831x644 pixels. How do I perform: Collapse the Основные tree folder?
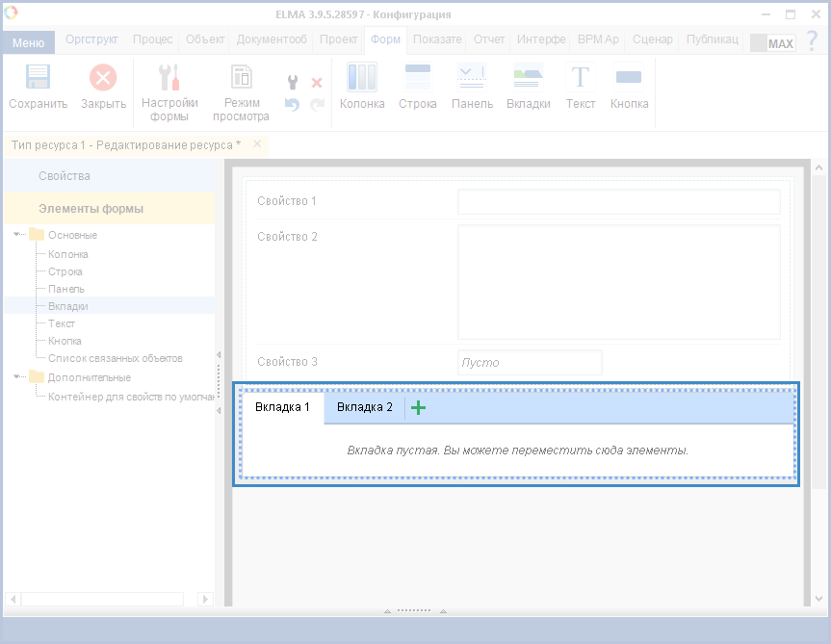17,235
